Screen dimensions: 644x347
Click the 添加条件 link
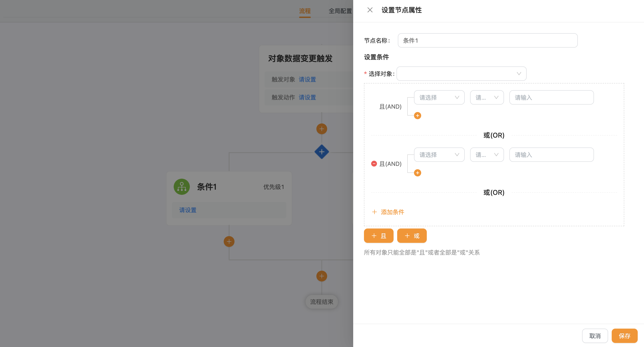click(388, 212)
